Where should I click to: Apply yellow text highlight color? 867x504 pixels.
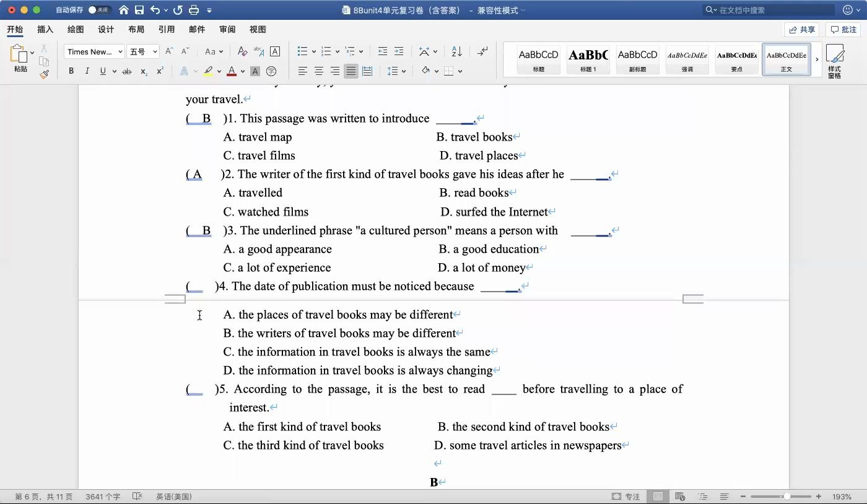(208, 71)
